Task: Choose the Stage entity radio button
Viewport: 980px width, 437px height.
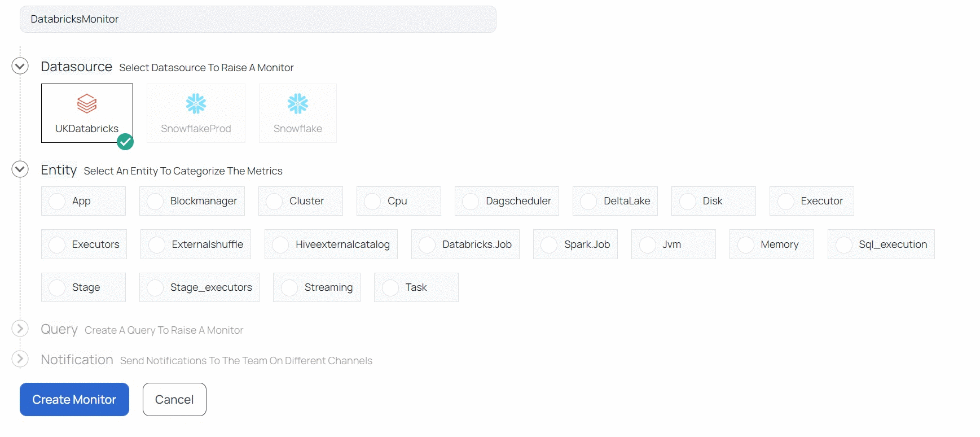Action: point(57,287)
